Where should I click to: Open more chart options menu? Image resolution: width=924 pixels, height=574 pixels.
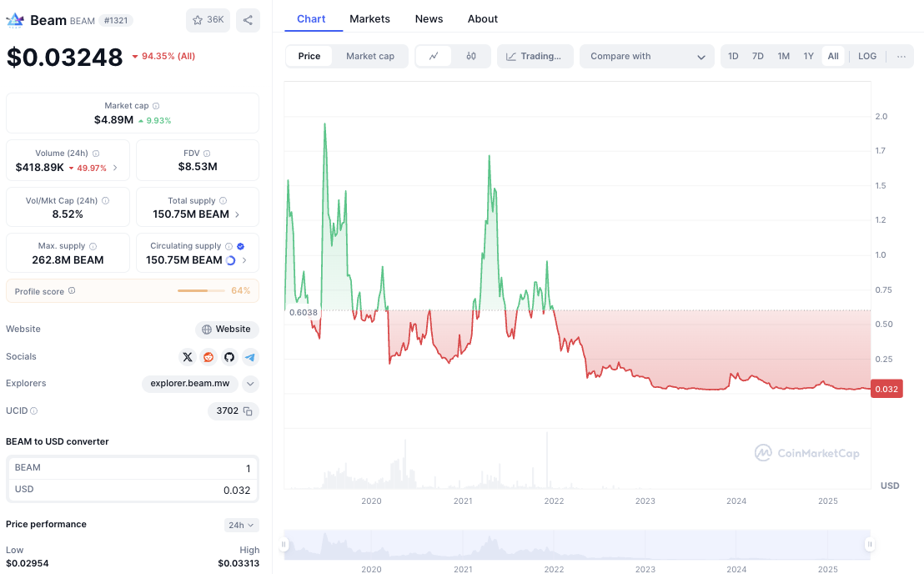[x=901, y=56]
